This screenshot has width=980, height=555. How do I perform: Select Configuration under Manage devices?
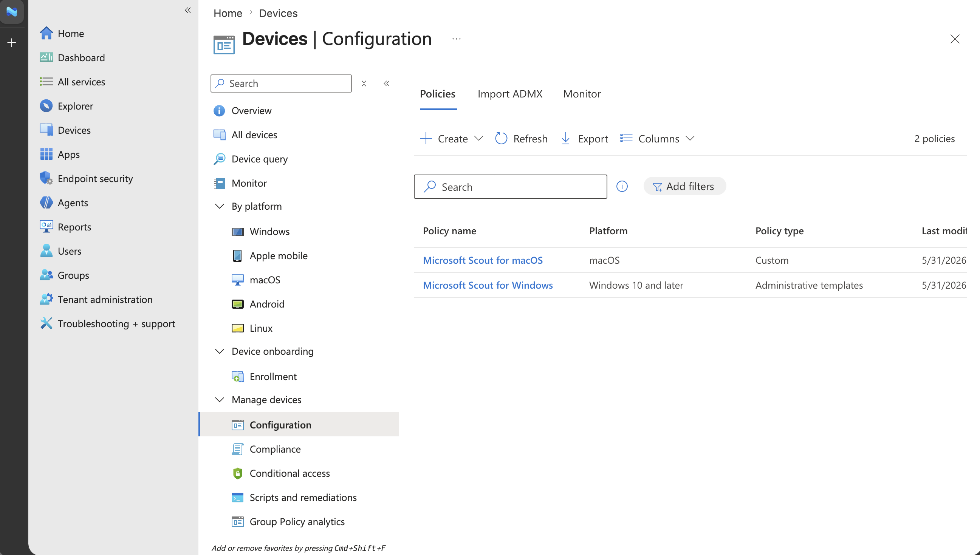pos(299,425)
